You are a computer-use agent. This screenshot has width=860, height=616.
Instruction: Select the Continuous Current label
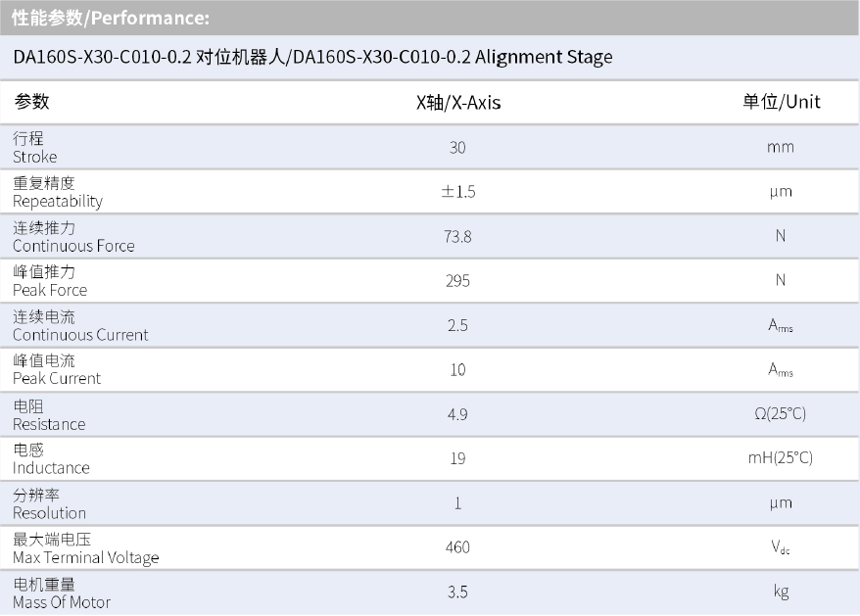(80, 326)
